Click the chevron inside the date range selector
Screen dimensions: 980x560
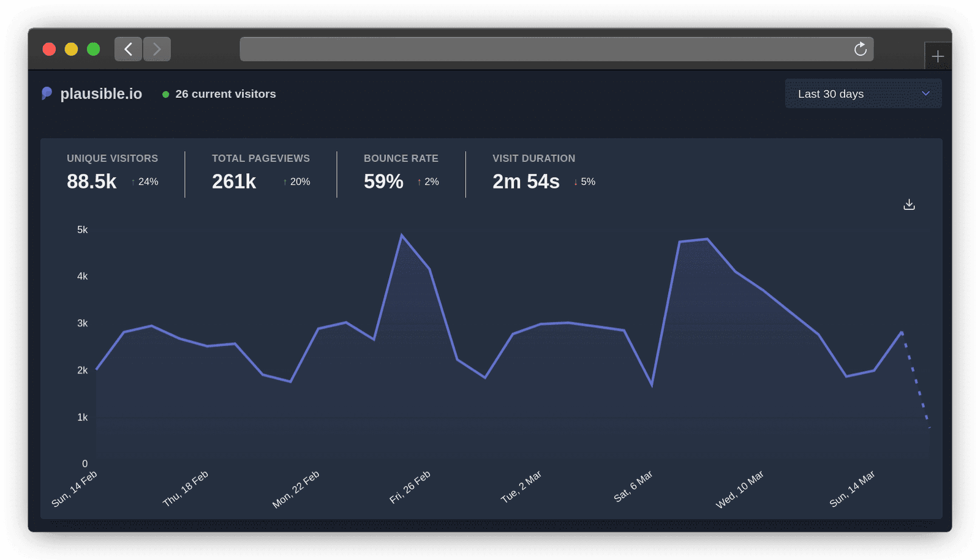(x=926, y=94)
